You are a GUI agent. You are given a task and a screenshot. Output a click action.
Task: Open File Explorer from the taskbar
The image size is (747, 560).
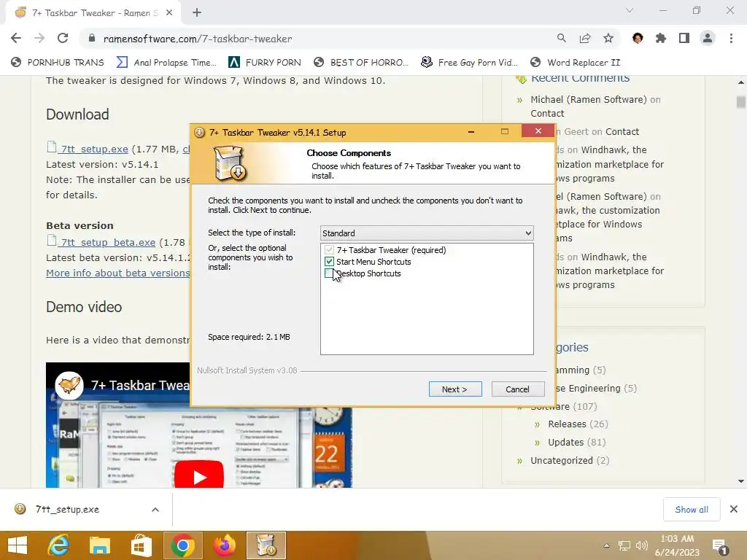tap(99, 545)
